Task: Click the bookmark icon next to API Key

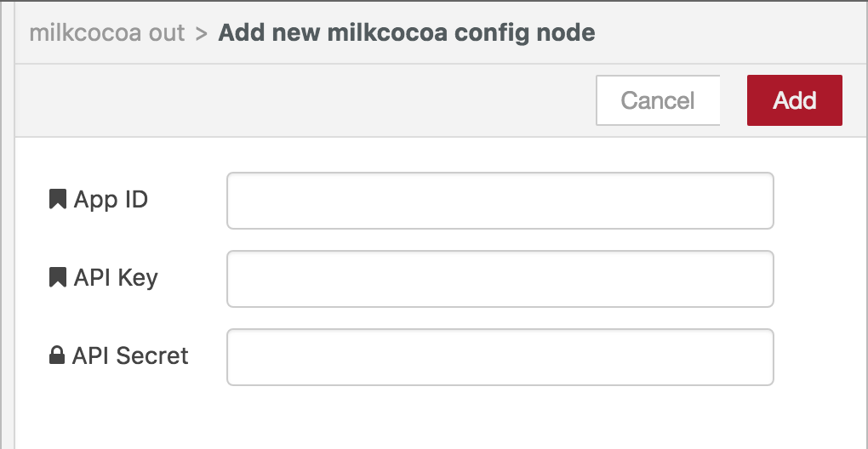Action: point(58,277)
